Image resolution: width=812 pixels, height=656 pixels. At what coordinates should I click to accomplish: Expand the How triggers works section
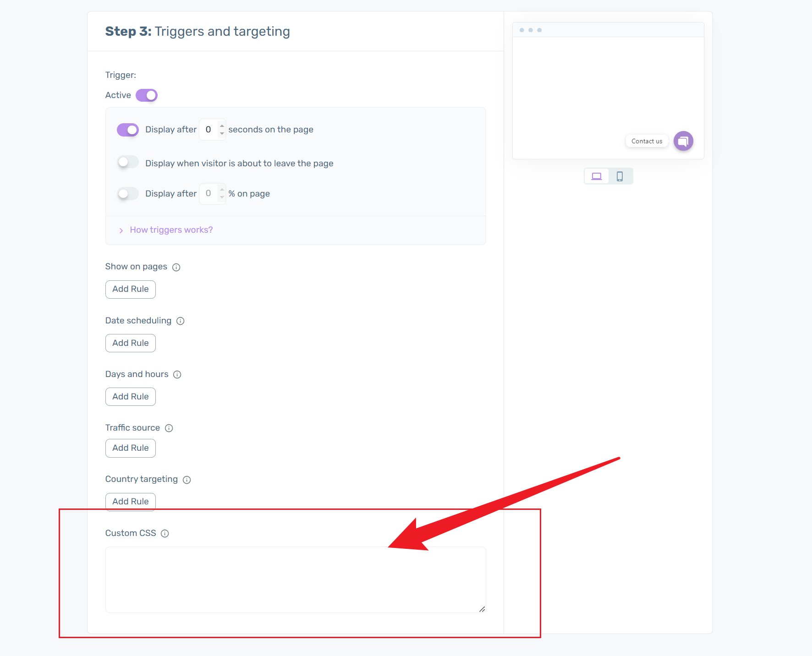pos(171,230)
